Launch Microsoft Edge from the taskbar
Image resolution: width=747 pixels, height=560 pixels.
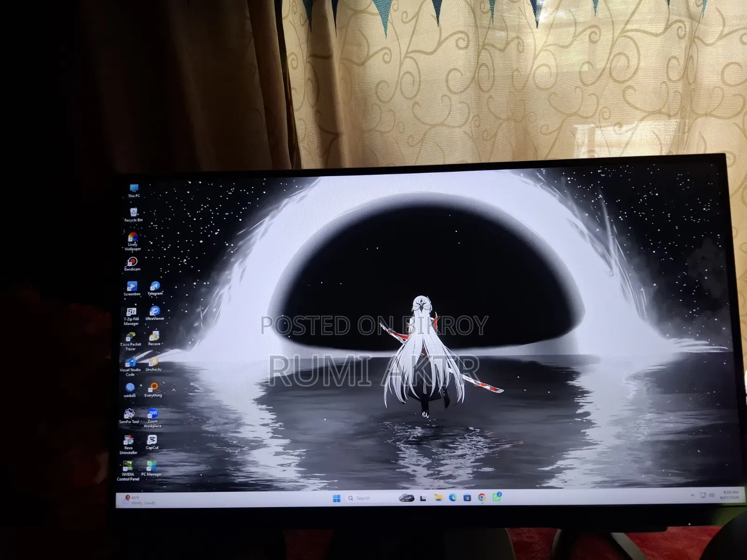tap(452, 498)
